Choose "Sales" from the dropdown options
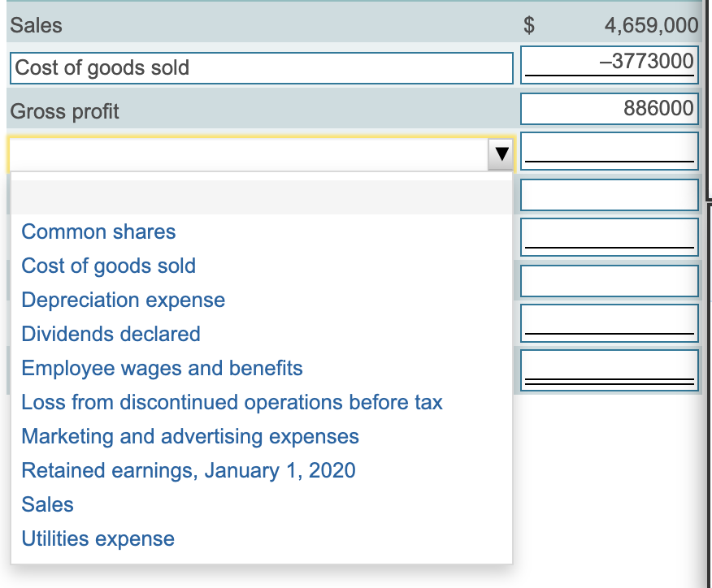Image resolution: width=712 pixels, height=588 pixels. [47, 504]
